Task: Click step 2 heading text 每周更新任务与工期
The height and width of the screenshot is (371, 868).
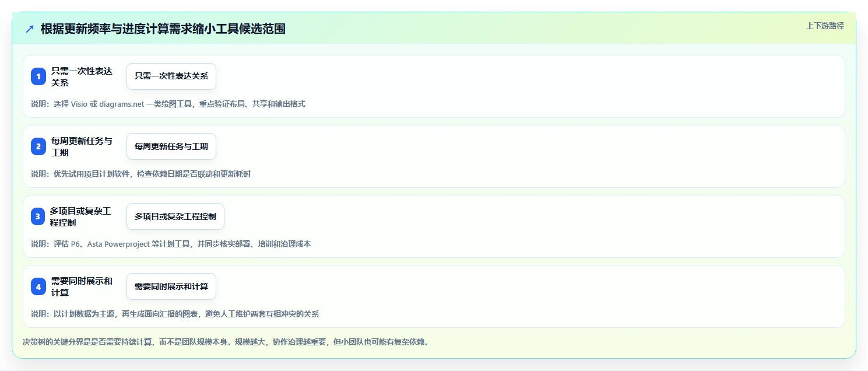Action: click(82, 146)
